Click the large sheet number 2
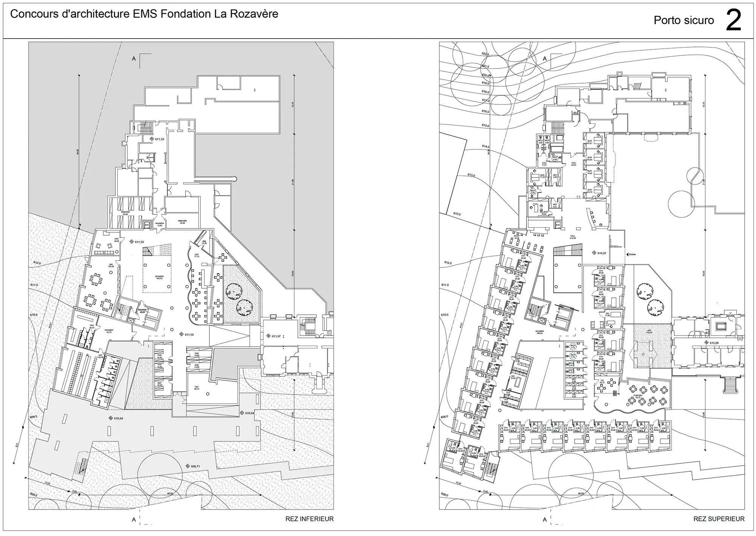Screen dimensions: 756x536 pyautogui.click(x=733, y=21)
